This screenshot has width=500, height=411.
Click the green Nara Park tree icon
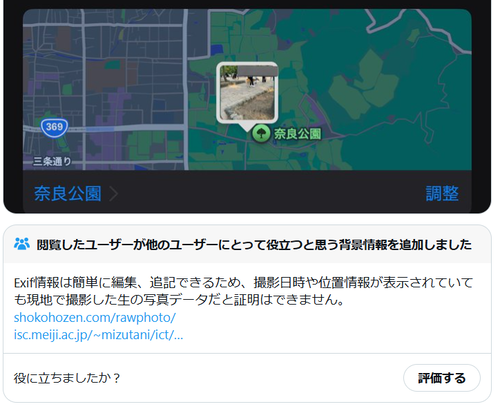(x=261, y=133)
